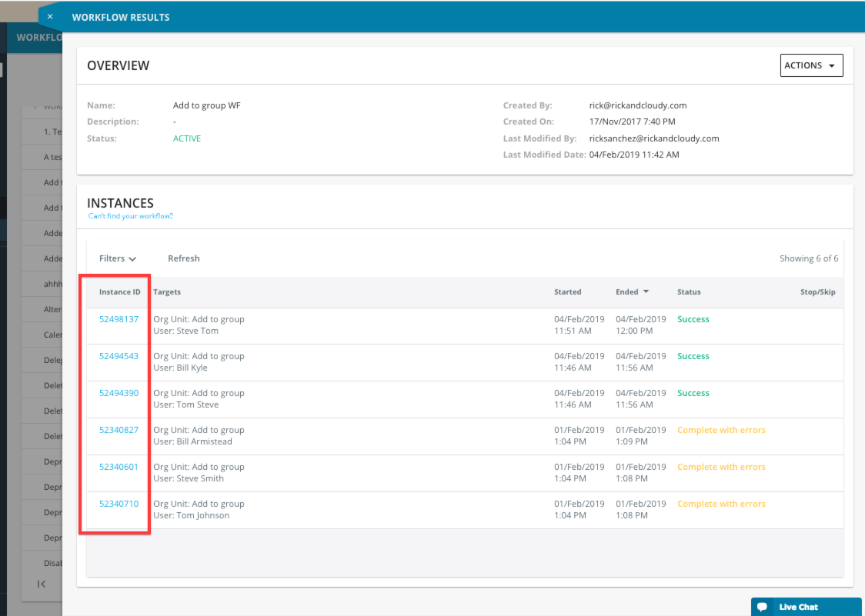Click the Stop/Skip column header
Screen dimensions: 865x616
click(x=817, y=292)
